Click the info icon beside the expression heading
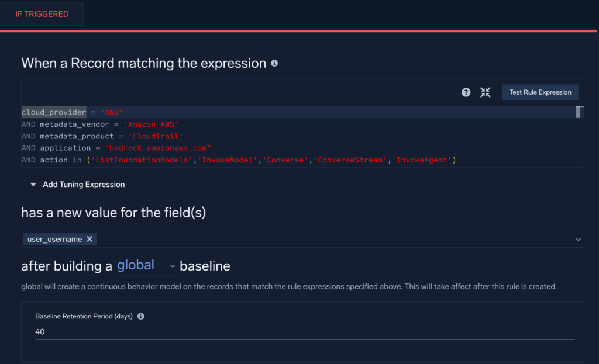This screenshot has height=364, width=599. pos(274,63)
